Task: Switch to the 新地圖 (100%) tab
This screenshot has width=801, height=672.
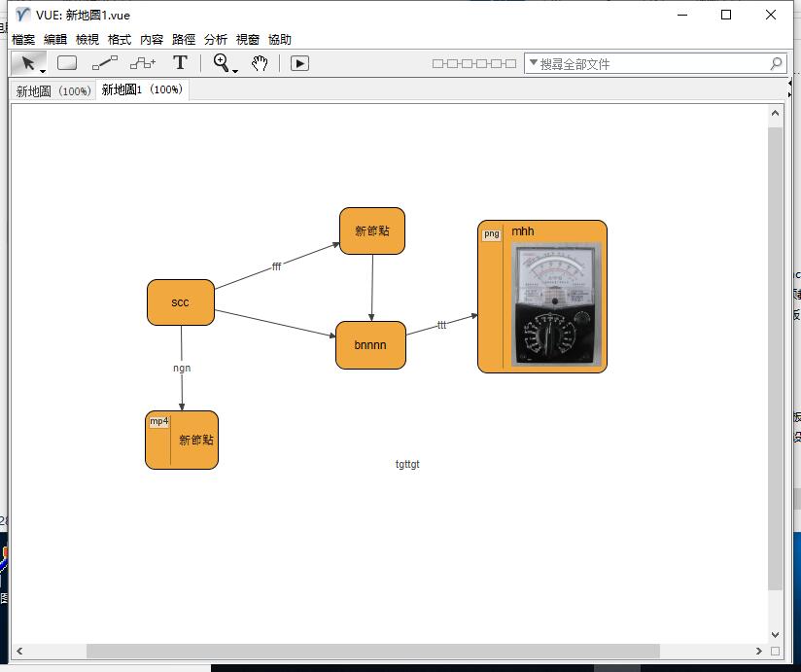Action: click(x=52, y=90)
